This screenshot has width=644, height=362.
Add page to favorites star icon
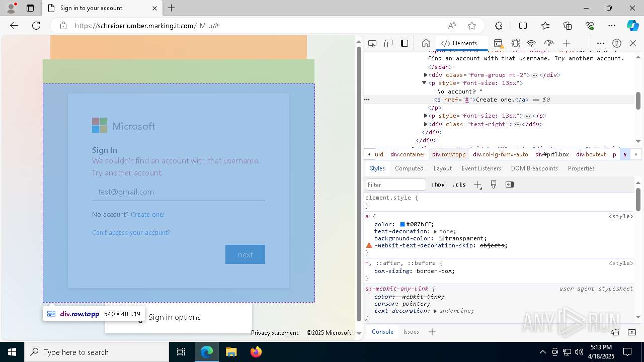tap(471, 26)
